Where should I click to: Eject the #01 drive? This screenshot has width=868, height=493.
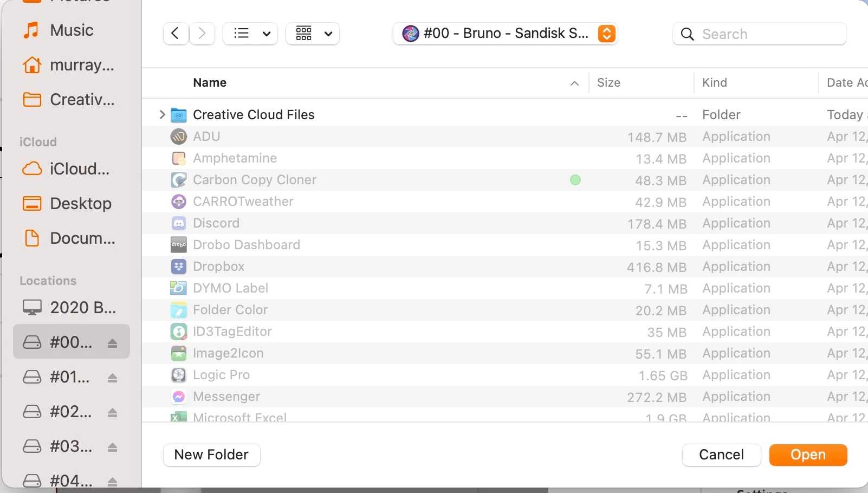coord(112,378)
